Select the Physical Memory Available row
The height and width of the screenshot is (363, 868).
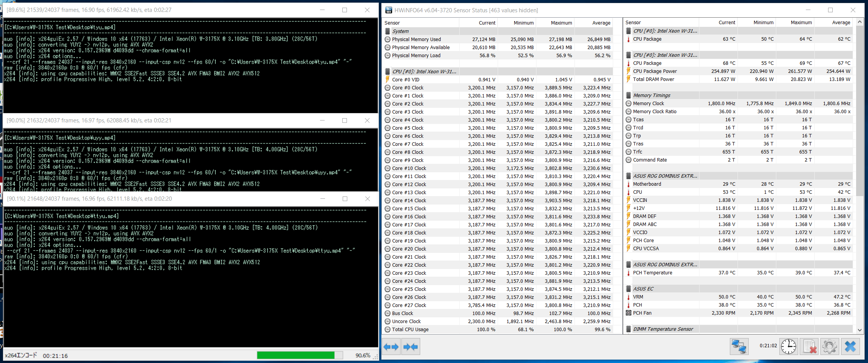point(498,47)
